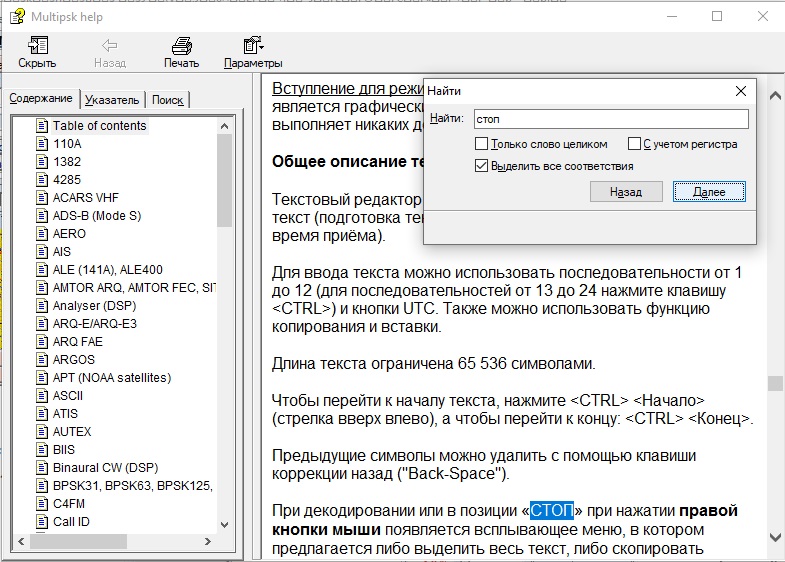
Task: Maximize the Multipsk help window
Action: coord(717,17)
